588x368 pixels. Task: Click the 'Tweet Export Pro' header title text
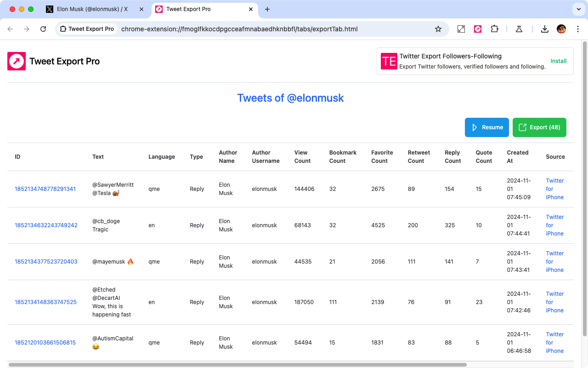(x=64, y=61)
